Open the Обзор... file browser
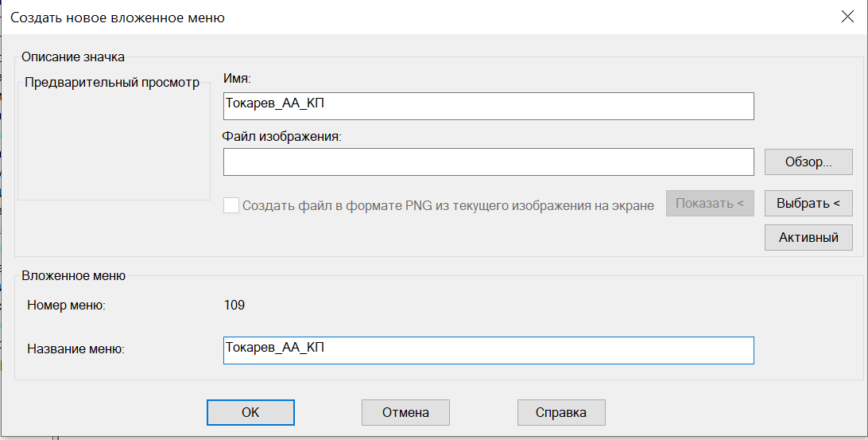The width and height of the screenshot is (868, 440). tap(808, 162)
